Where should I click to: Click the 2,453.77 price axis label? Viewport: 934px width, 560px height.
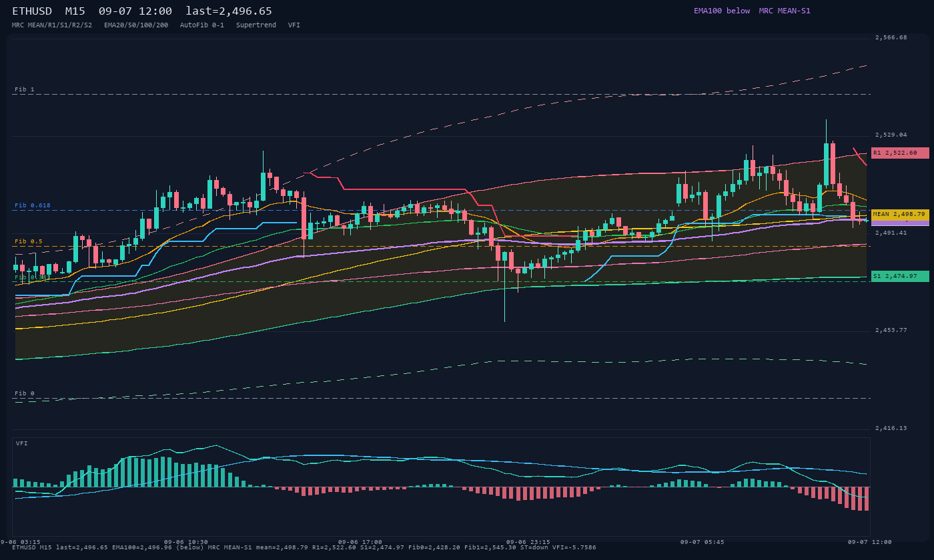pos(891,330)
